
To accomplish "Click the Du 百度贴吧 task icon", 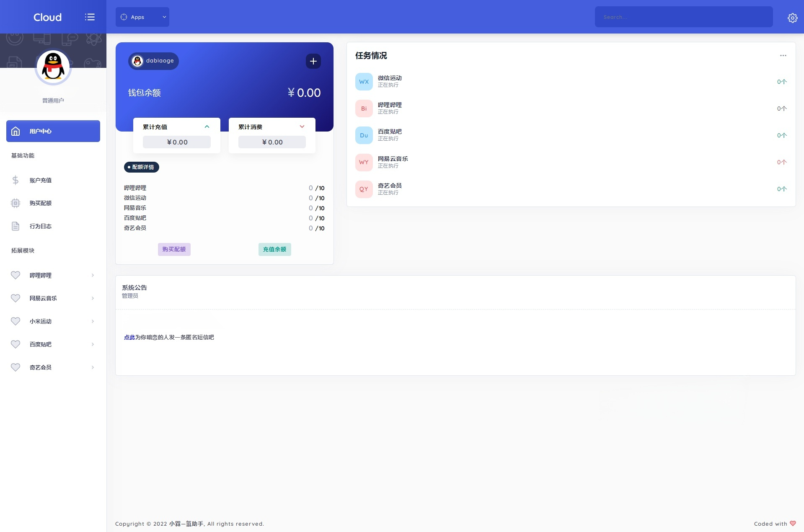I will coord(364,135).
